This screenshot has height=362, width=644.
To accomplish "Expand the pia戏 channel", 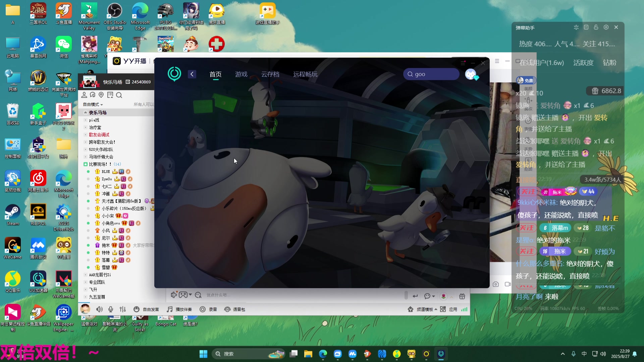I will (94, 120).
